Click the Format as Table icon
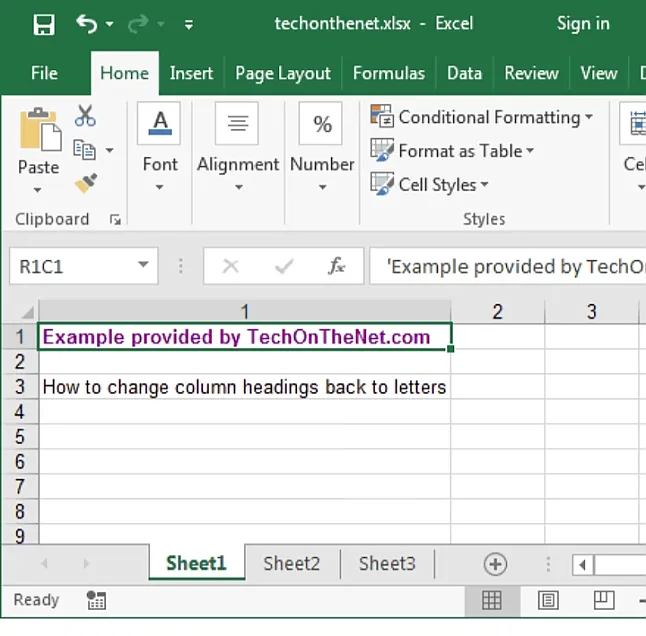 click(382, 150)
